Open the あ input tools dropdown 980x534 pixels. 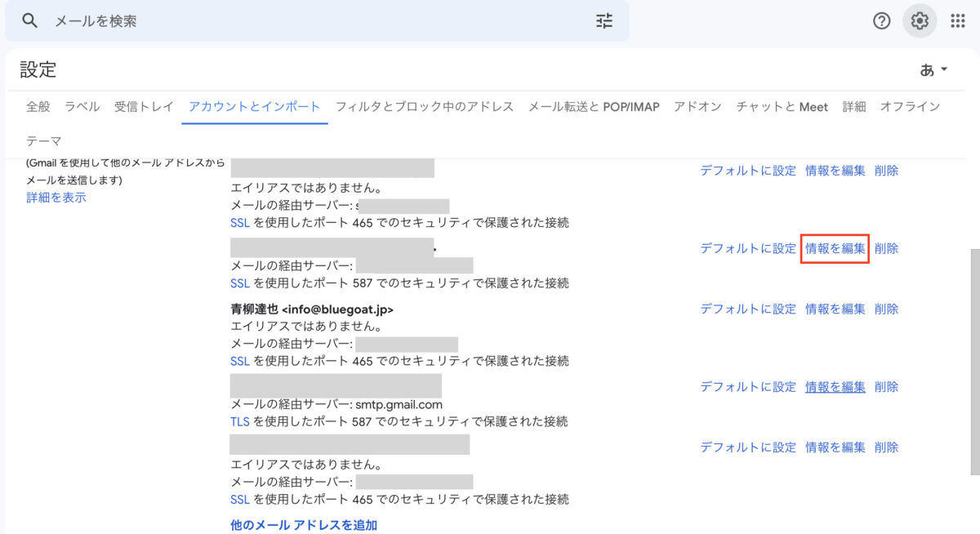(x=934, y=70)
